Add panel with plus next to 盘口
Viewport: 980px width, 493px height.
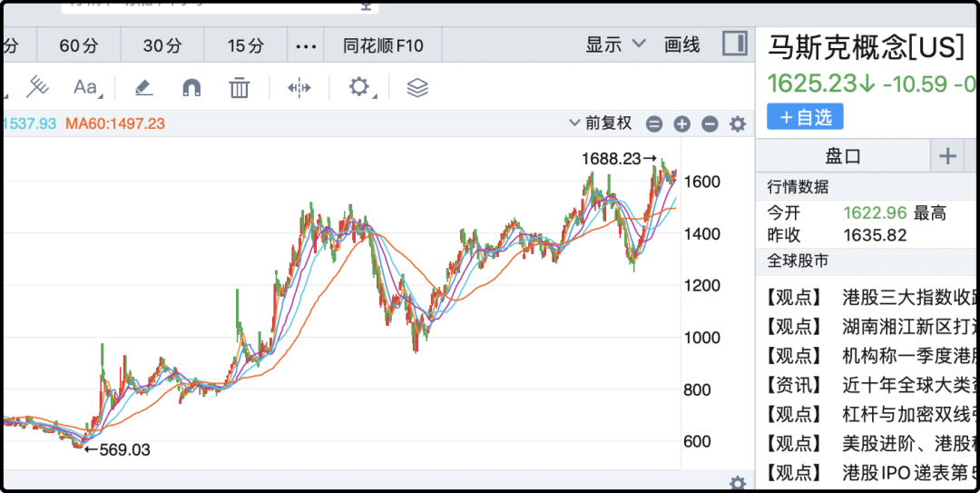(947, 156)
